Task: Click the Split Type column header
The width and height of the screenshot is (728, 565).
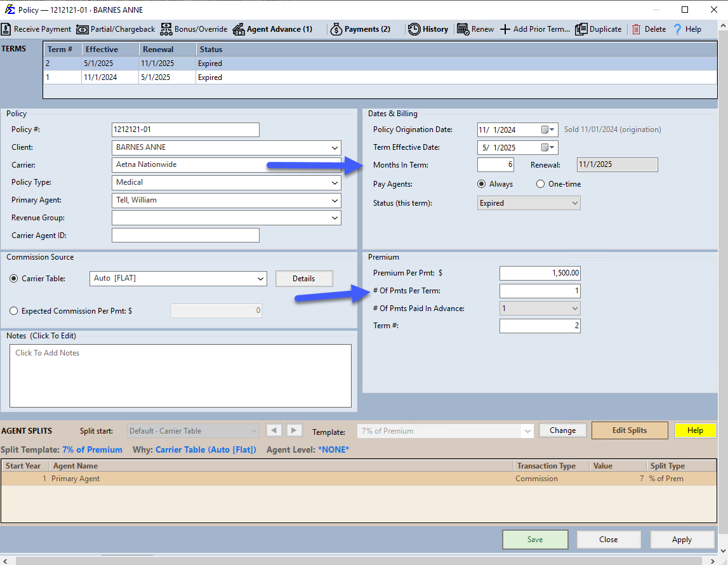Action: click(681, 466)
